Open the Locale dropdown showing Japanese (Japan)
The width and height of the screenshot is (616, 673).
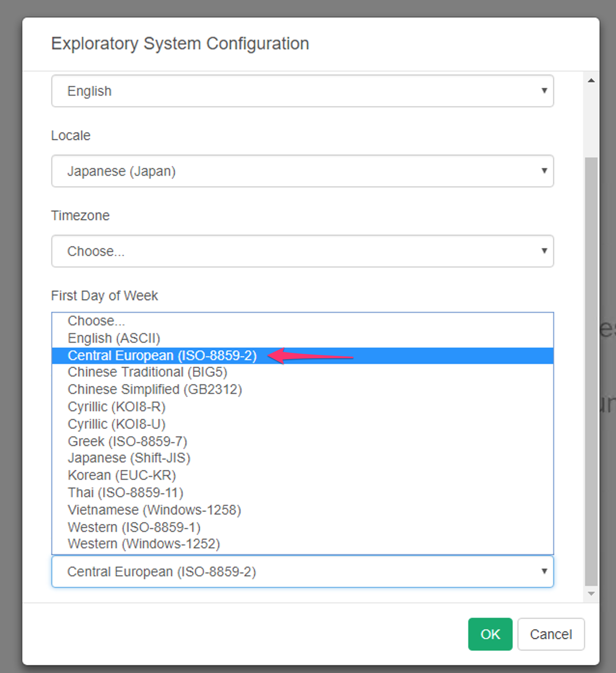[x=302, y=171]
